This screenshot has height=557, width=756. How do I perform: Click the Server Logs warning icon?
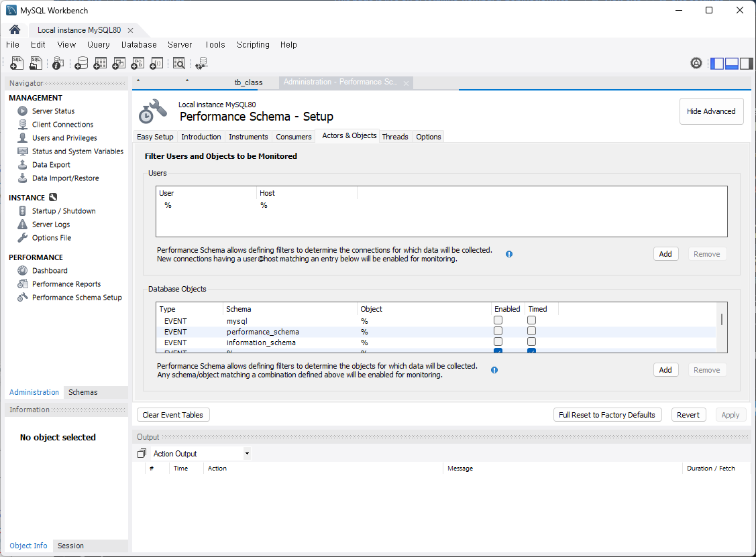(x=23, y=225)
